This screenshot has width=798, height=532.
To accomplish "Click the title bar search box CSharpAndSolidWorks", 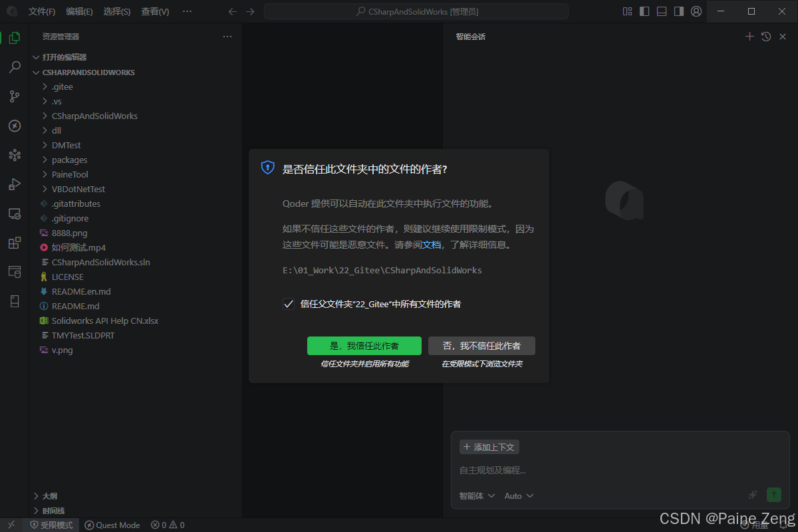I will click(x=416, y=11).
